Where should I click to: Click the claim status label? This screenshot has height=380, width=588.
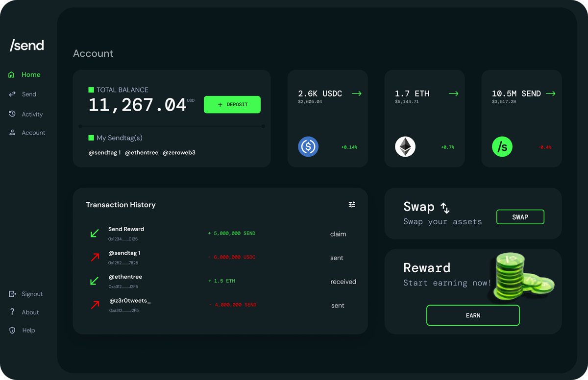pos(338,234)
